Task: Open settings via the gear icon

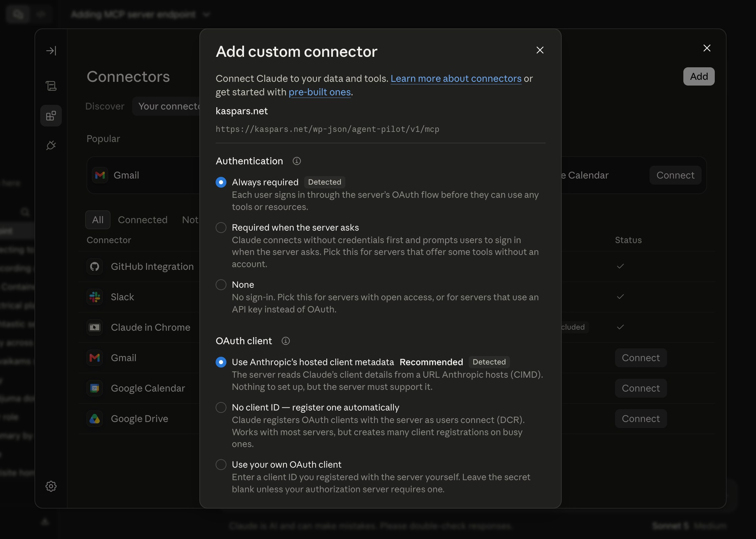Action: point(51,486)
